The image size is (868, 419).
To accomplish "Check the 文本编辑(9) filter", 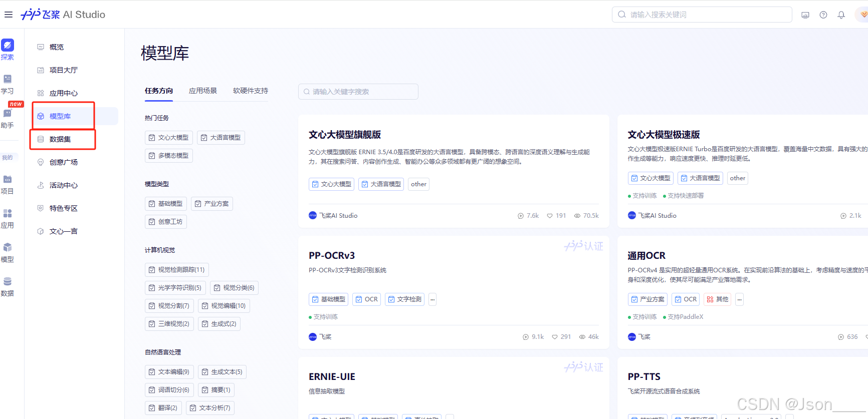I will pos(169,372).
